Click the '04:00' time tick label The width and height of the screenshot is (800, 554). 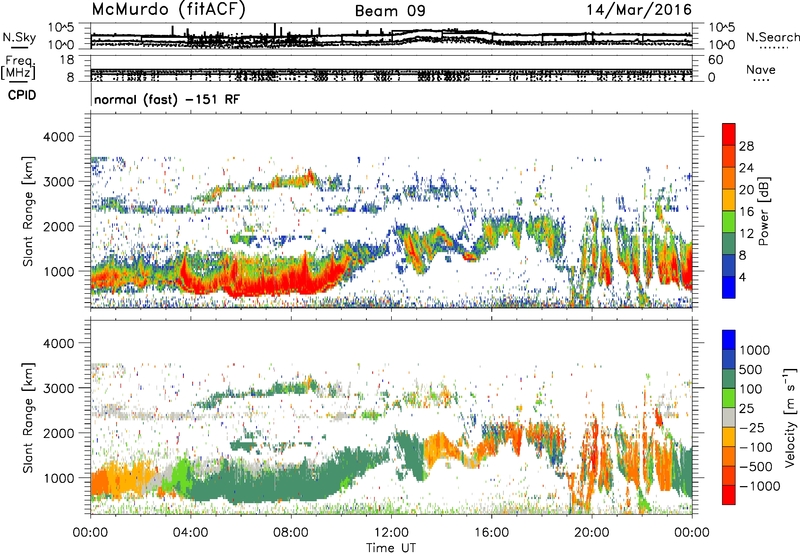pos(190,533)
